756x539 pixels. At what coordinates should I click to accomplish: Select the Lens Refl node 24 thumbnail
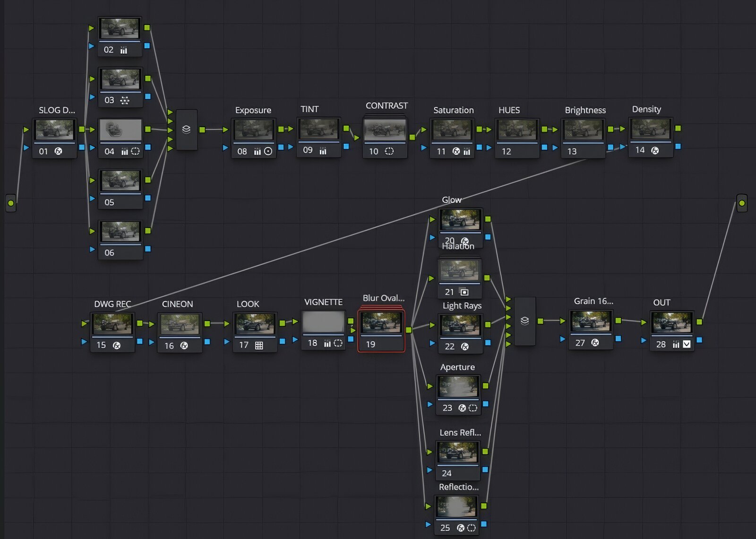click(x=458, y=452)
